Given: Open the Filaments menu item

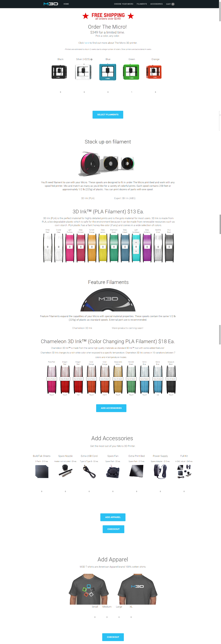Looking at the screenshot, I should (x=142, y=4).
